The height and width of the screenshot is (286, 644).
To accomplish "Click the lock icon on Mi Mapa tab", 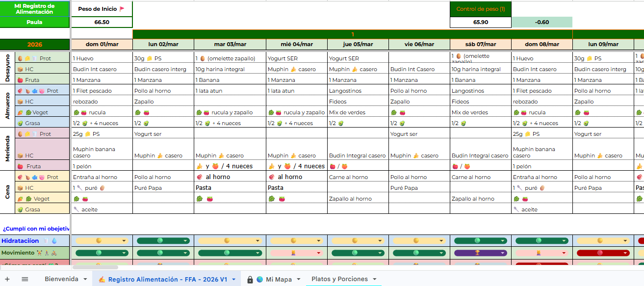I will pyautogui.click(x=250, y=280).
